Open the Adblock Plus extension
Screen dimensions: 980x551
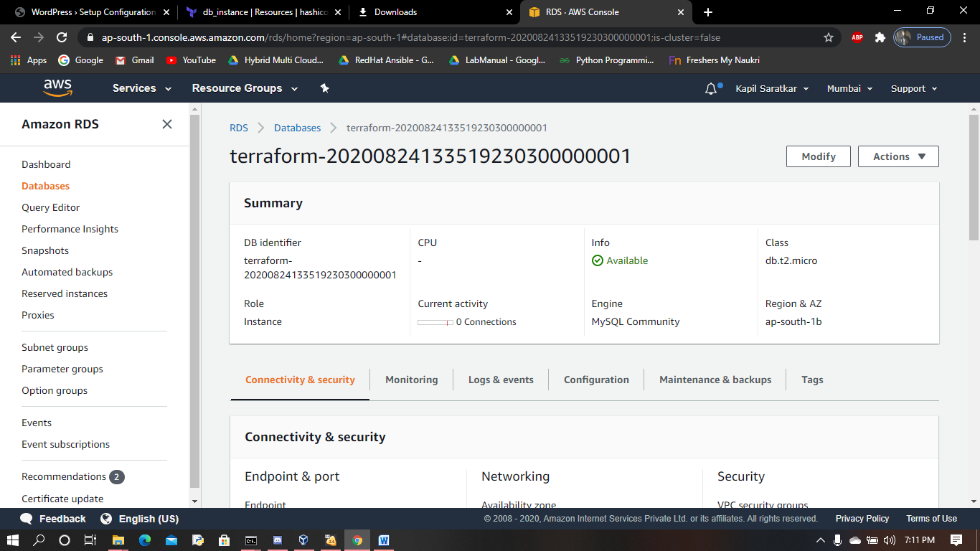pyautogui.click(x=857, y=37)
